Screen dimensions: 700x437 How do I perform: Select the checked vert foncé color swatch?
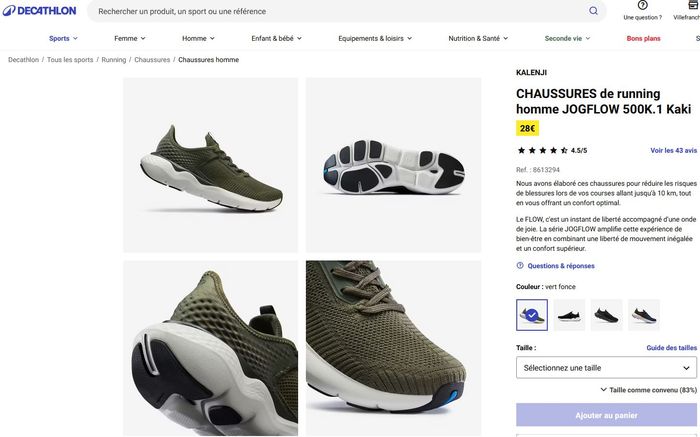tap(532, 315)
